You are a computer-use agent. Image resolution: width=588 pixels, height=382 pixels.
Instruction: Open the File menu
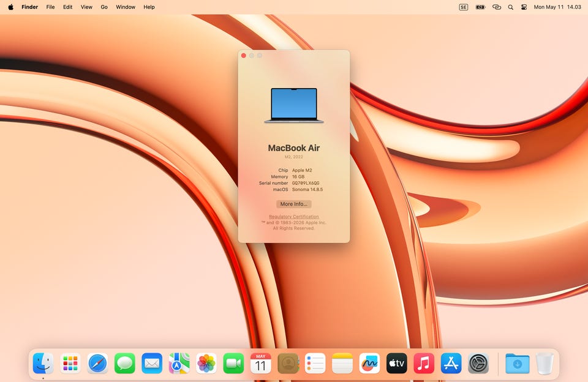(50, 7)
